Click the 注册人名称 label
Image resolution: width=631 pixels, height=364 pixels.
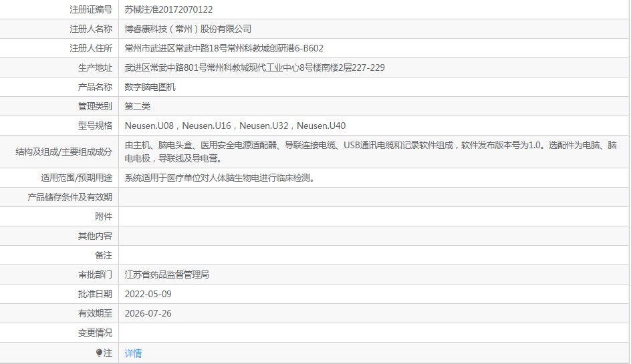coord(91,29)
